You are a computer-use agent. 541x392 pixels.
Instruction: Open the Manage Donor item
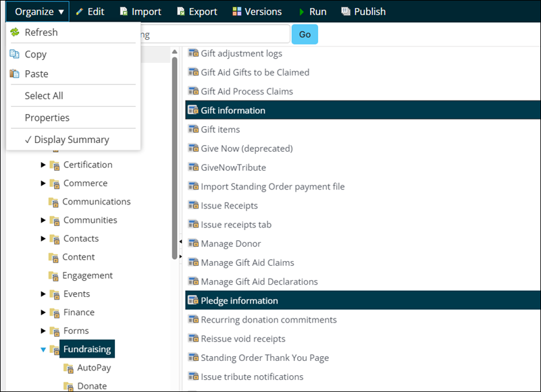click(x=230, y=244)
